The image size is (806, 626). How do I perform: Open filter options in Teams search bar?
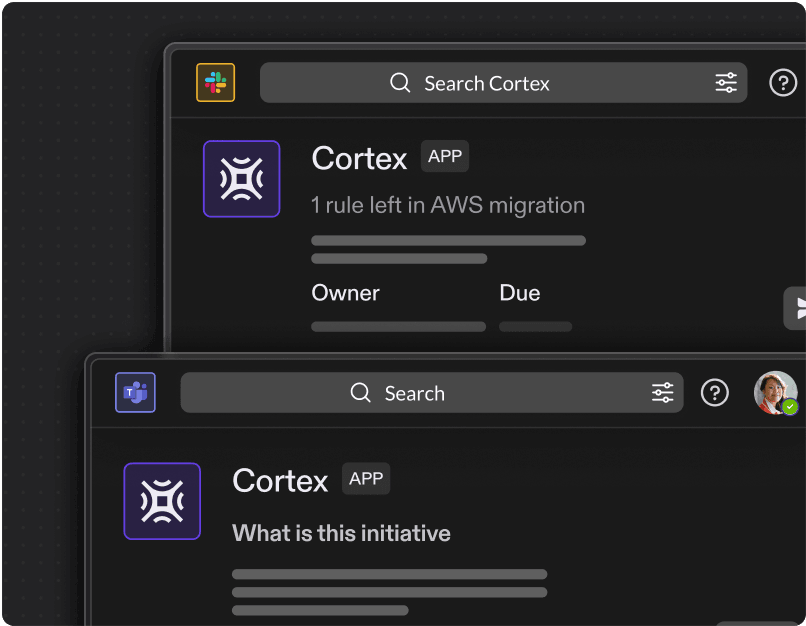662,393
